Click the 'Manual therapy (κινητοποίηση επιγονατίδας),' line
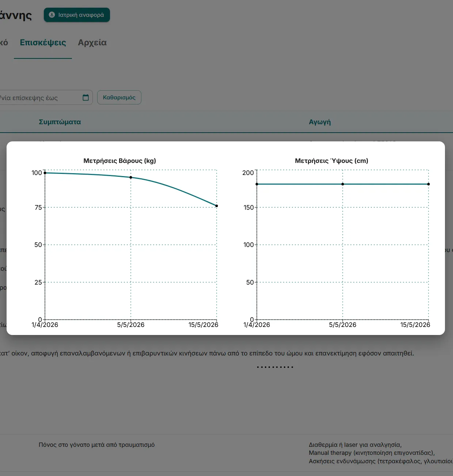 (x=372, y=453)
